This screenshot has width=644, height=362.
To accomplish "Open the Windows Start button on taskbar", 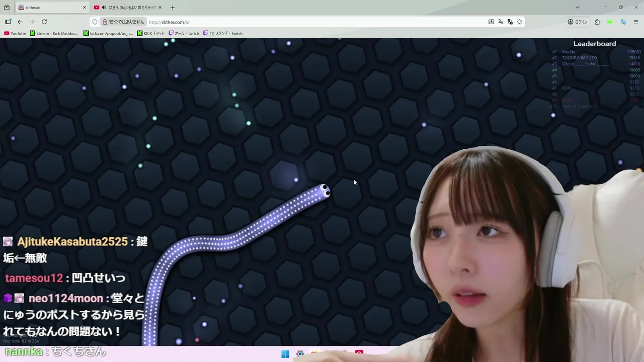I will tap(285, 354).
